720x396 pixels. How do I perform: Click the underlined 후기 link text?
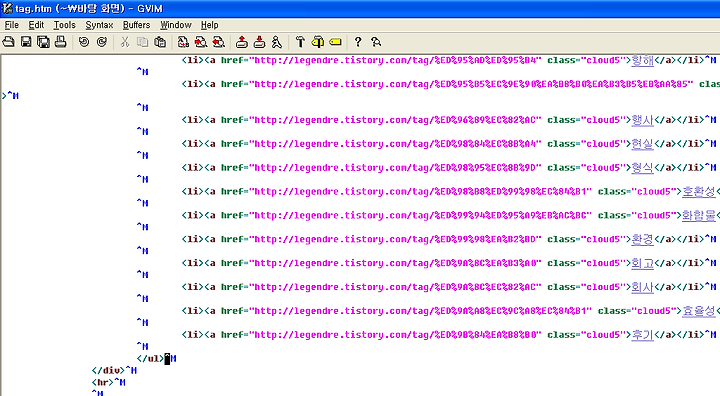[642, 335]
